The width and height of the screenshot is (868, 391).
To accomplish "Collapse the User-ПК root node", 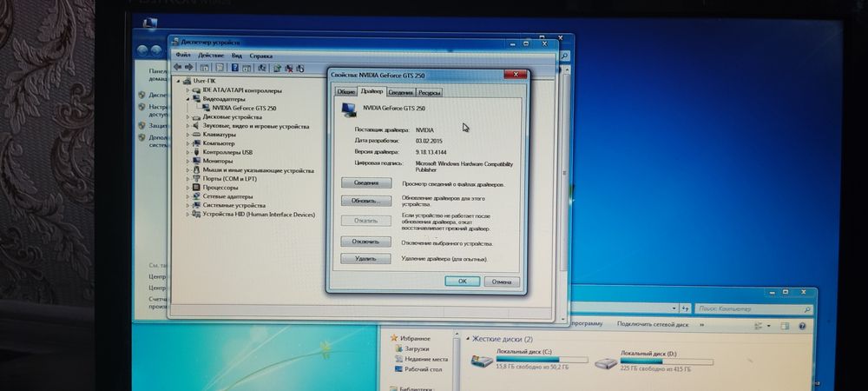I will point(179,81).
